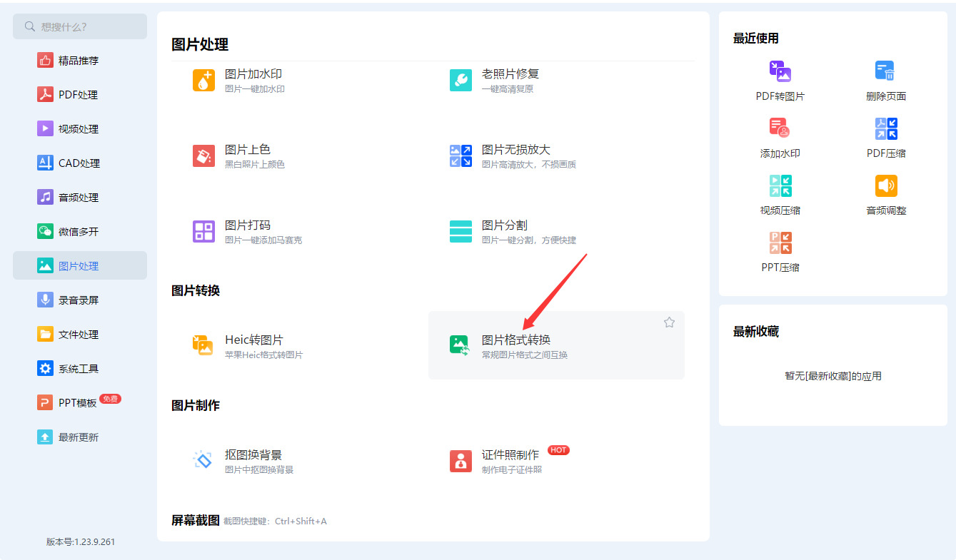956x560 pixels.
Task: Select the 老照片修复 photo restore icon
Action: (461, 80)
